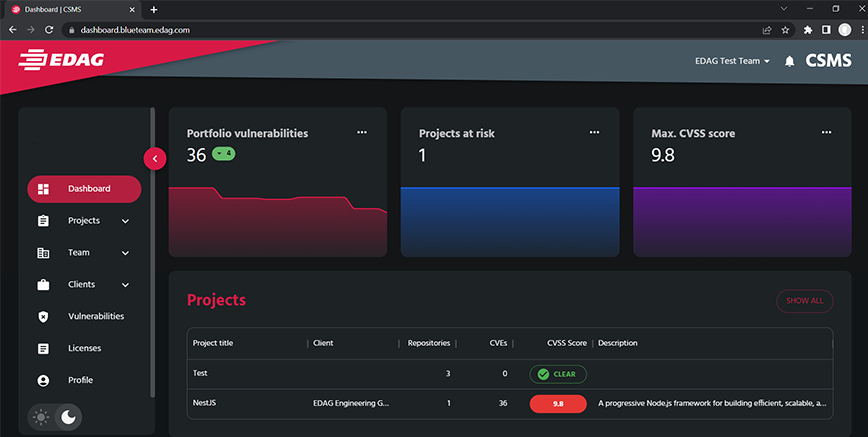Viewport: 868px width, 437px height.
Task: Open Vulnerabilities in sidebar
Action: [x=84, y=317]
